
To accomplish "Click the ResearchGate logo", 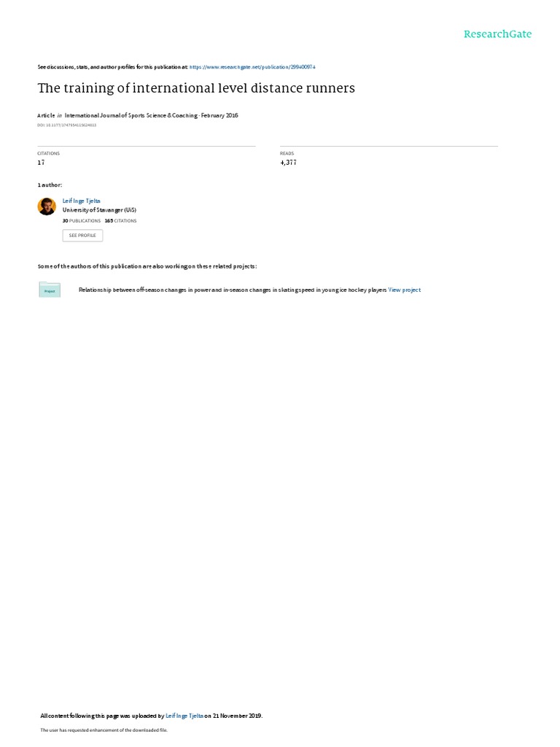I will click(x=497, y=34).
